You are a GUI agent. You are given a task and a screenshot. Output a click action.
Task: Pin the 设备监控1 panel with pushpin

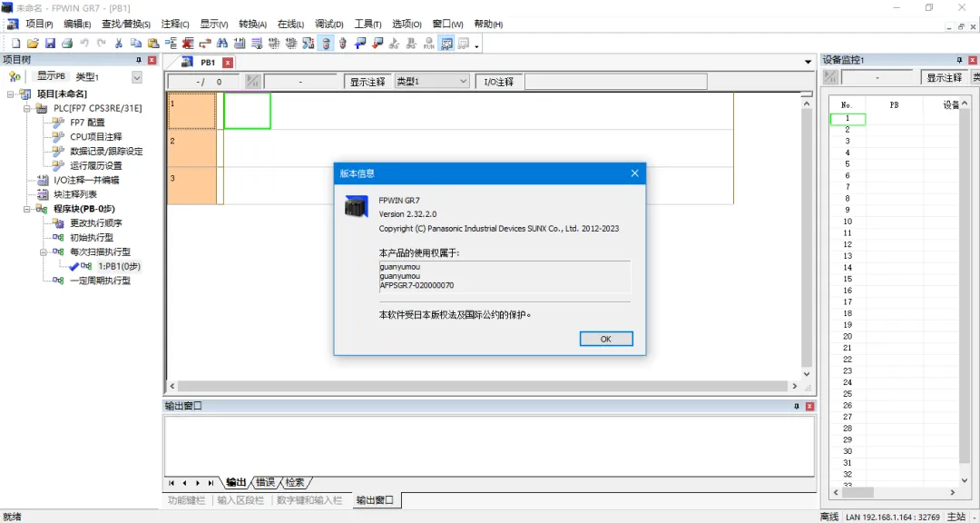click(x=959, y=60)
